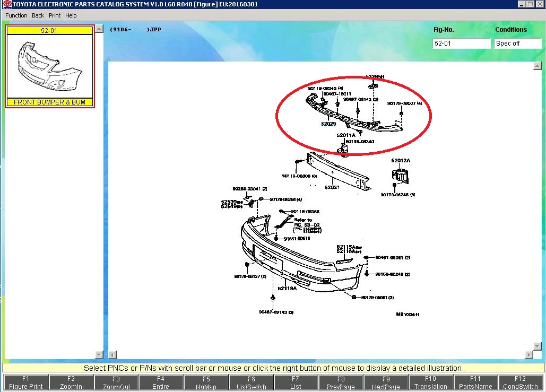Go to previous page with F8 PrevPage

tap(341, 382)
